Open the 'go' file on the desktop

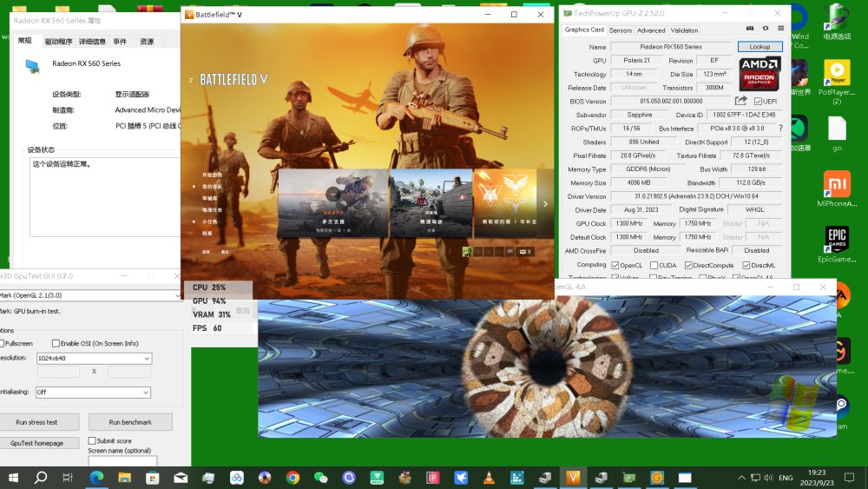click(x=837, y=134)
